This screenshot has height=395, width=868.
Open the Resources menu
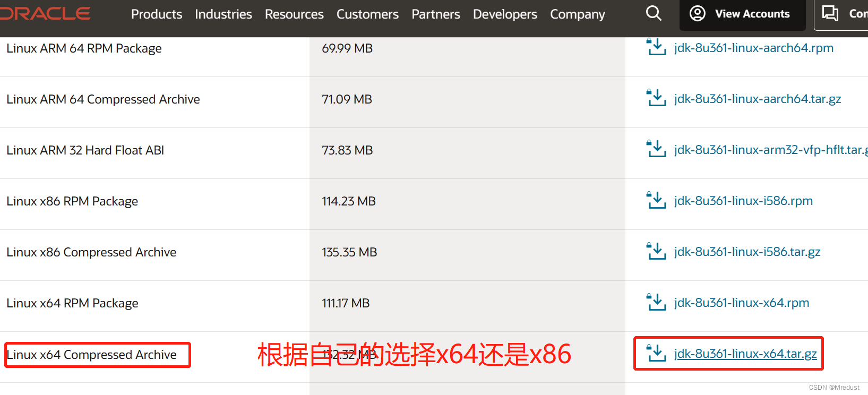[x=294, y=14]
